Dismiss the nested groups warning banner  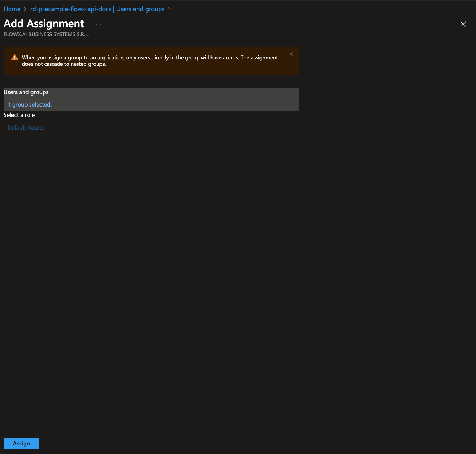click(x=291, y=54)
